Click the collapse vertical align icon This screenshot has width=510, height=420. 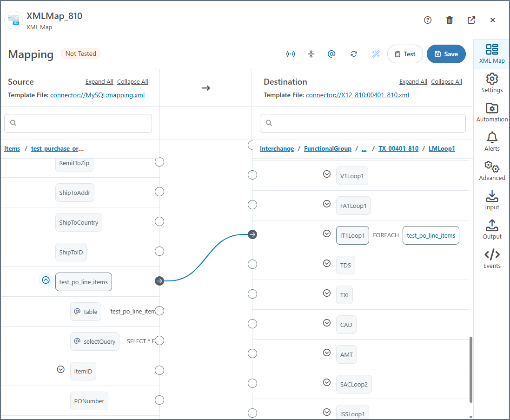[311, 54]
